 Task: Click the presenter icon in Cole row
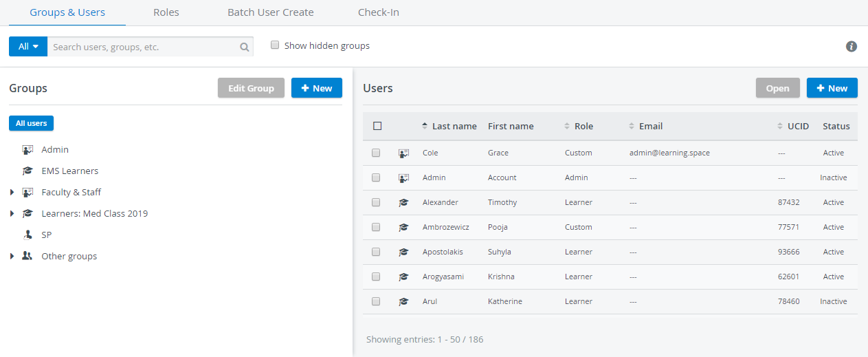404,153
